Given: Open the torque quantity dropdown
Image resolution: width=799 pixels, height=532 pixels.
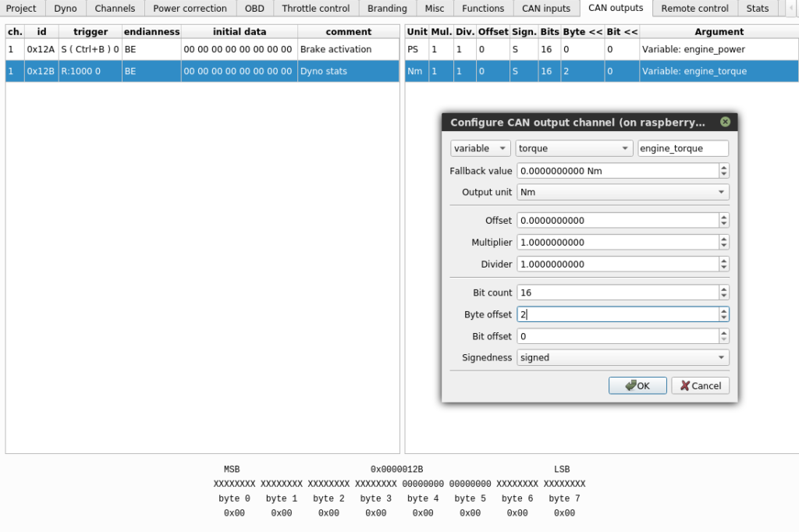Looking at the screenshot, I should tap(574, 148).
